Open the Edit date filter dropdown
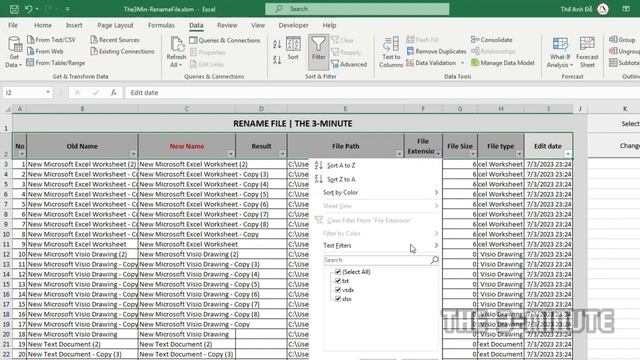 (568, 154)
